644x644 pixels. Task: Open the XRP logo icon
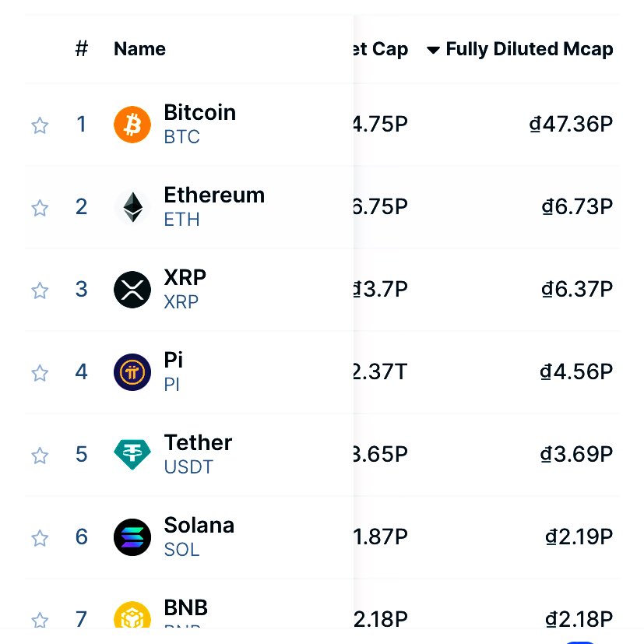[x=132, y=290]
